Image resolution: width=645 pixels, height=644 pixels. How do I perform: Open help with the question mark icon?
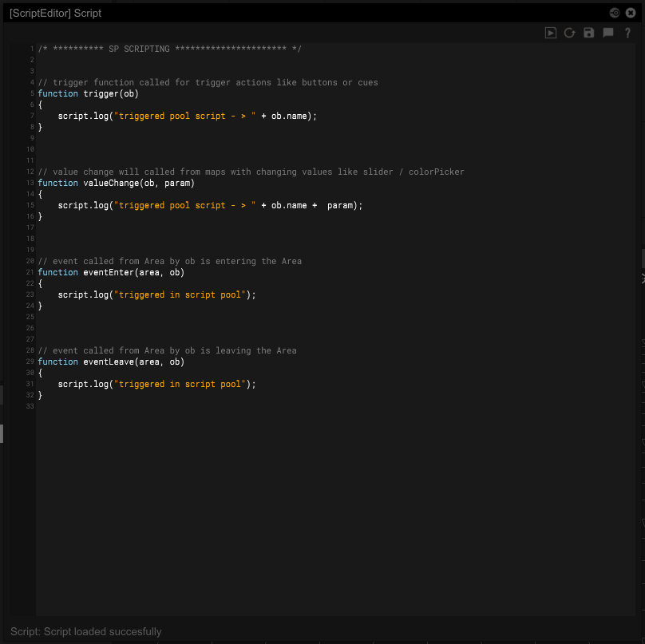[627, 33]
